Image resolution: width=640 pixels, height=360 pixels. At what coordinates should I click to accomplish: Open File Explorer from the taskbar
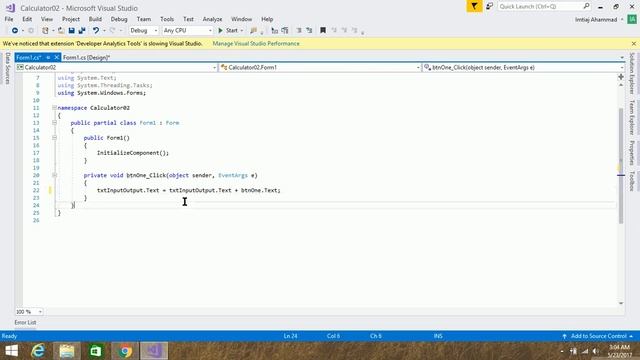click(x=67, y=351)
